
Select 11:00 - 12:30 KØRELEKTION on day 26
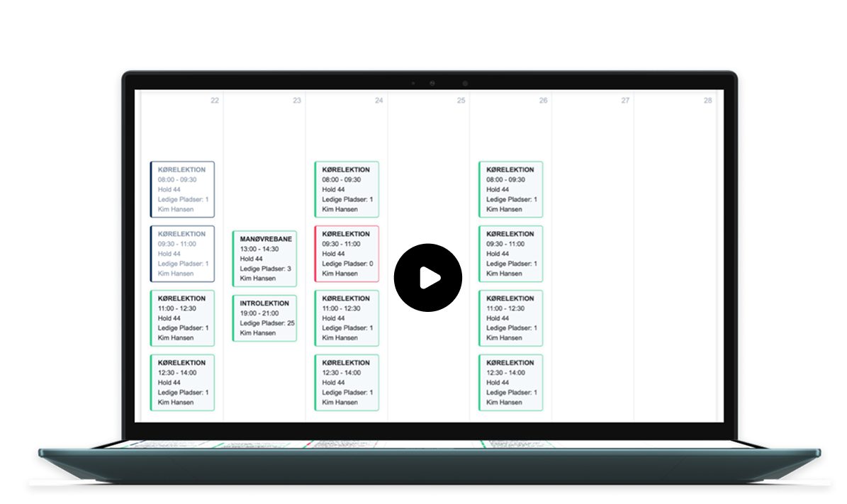tap(510, 318)
